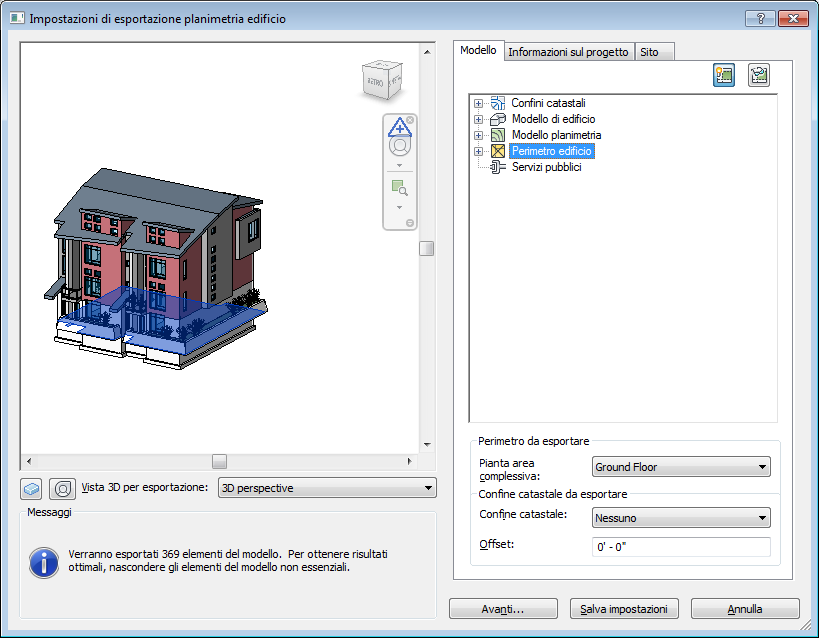Viewport: 819px width, 638px height.
Task: Click the vertical scrollbar thumb in the preview
Action: click(427, 249)
